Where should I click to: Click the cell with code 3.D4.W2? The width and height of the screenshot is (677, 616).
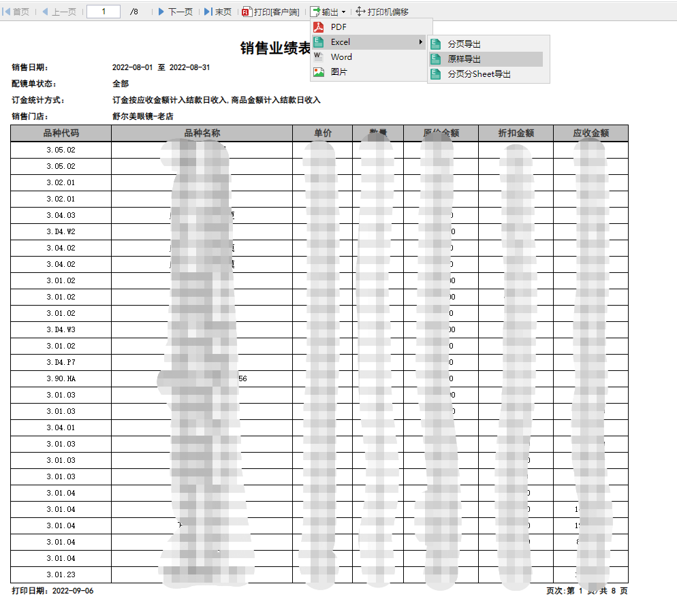pos(61,231)
